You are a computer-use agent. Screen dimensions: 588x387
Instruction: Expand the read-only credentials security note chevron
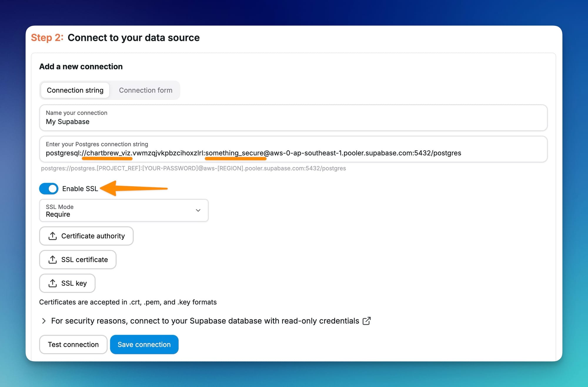[44, 321]
